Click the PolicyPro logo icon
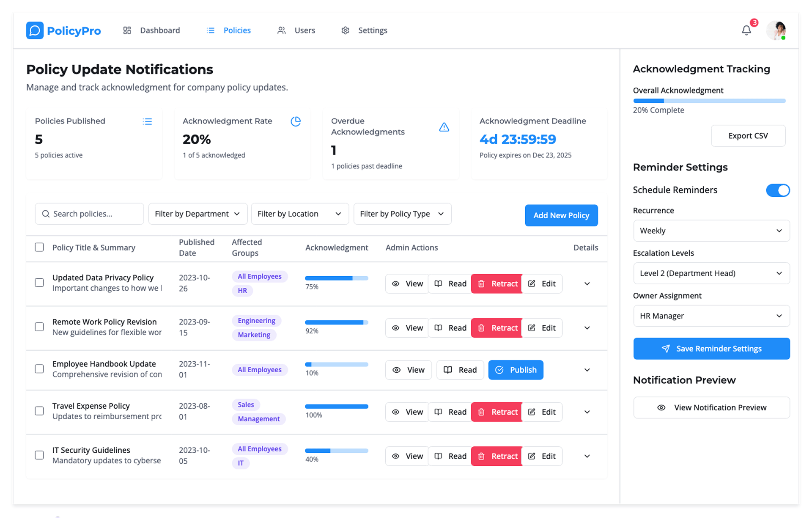The height and width of the screenshot is (528, 812). [x=35, y=30]
